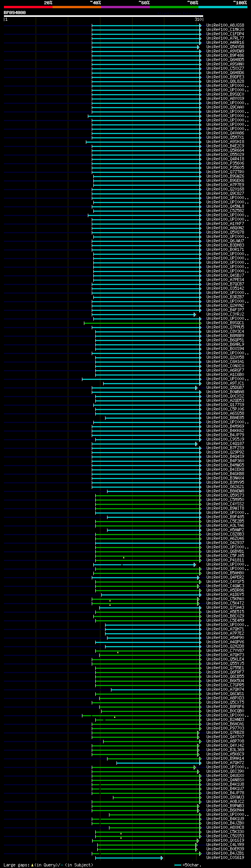Click the red 20% identity legend segment

(28, 7)
